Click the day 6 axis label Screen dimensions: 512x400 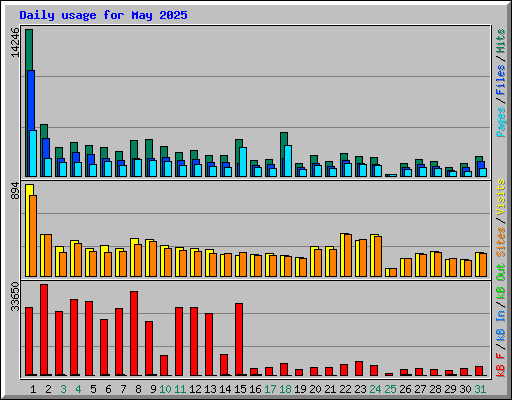(108, 389)
